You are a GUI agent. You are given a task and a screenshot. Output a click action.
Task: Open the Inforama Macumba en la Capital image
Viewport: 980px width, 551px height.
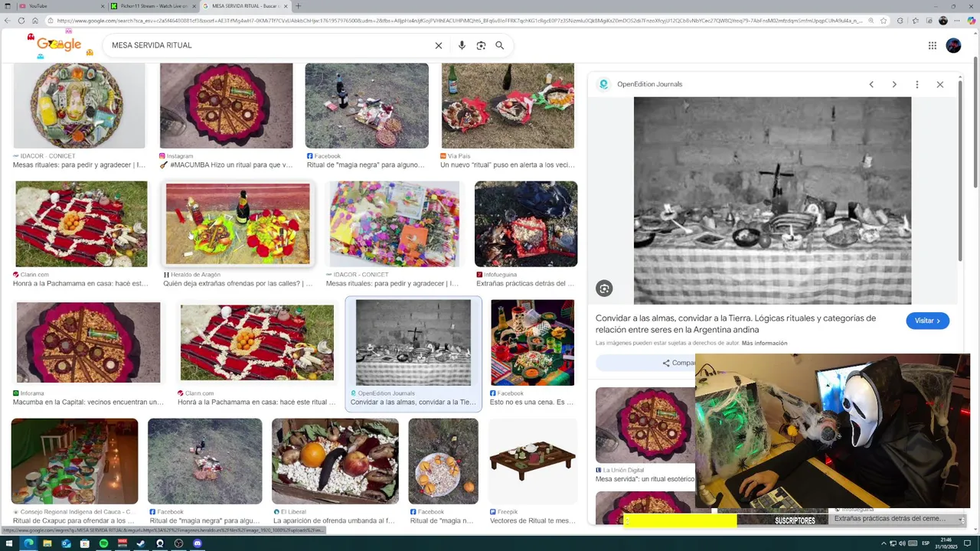tap(89, 342)
